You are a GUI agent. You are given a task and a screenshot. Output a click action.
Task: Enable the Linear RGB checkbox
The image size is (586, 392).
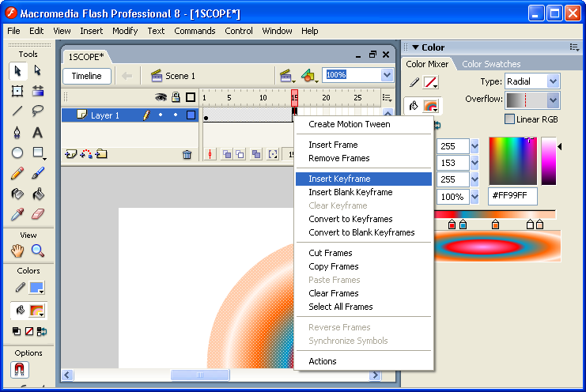[510, 119]
